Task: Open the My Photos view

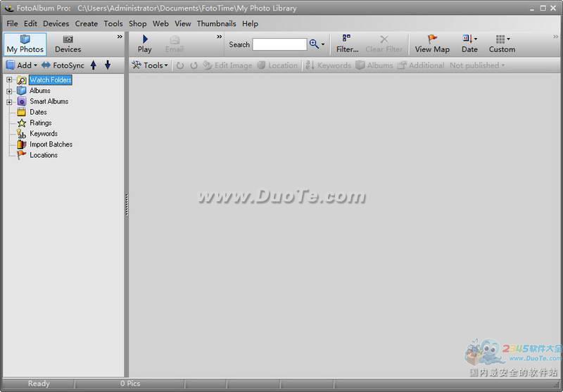Action: click(x=25, y=44)
